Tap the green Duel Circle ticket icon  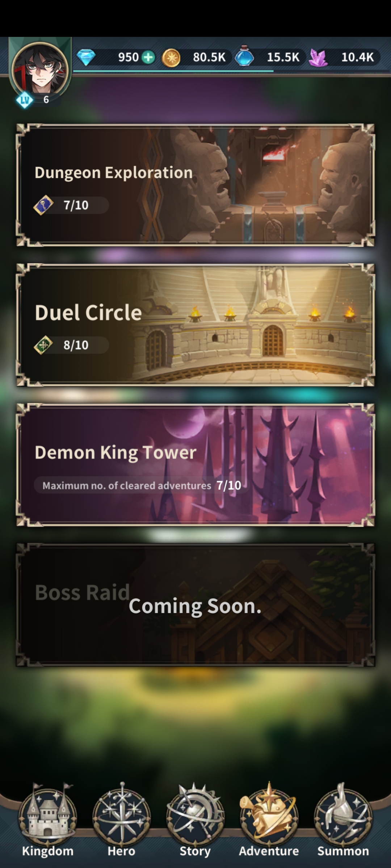click(43, 345)
